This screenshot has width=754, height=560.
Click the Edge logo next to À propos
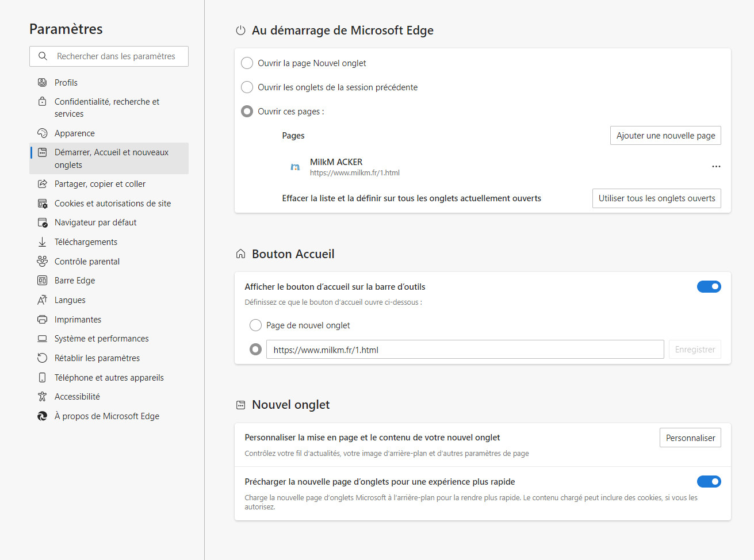click(42, 416)
